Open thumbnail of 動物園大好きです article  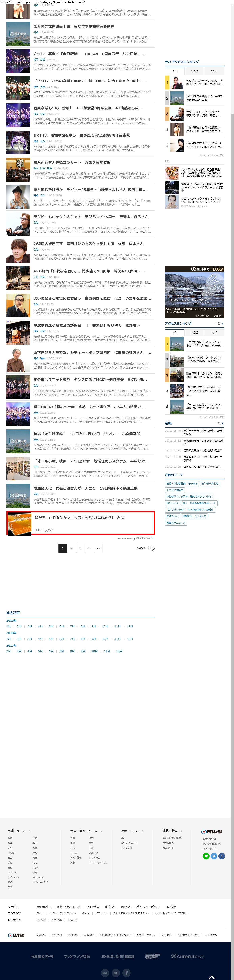18,251
